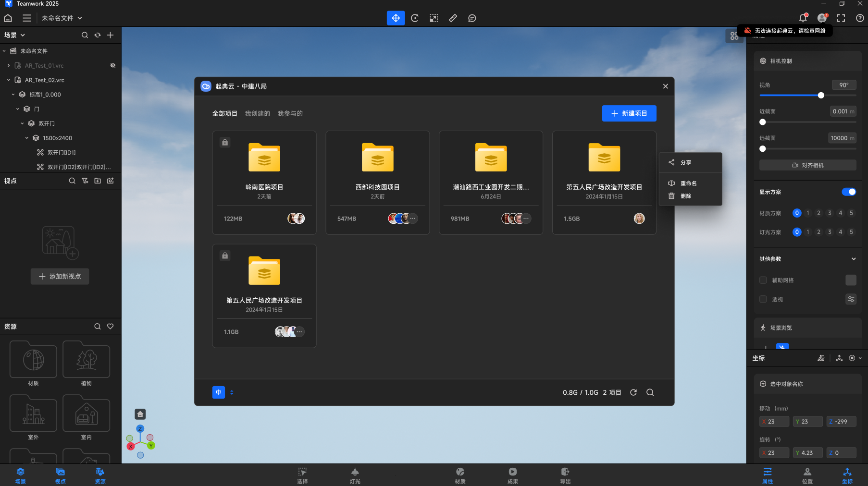Viewport: 868px width, 486px height.
Task: Collapse the AR_Test_02.vrc tree node
Action: 9,80
